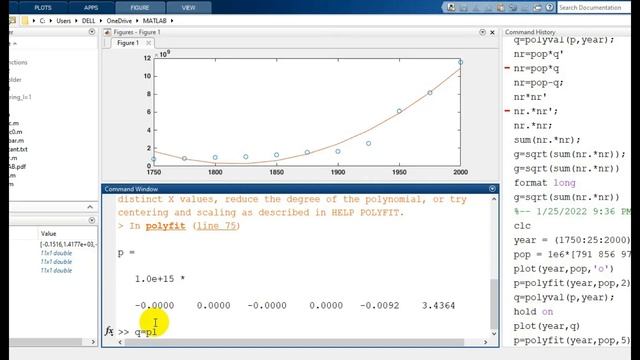The width and height of the screenshot is (640, 360).
Task: Switch to the APPS ribbon tab
Action: coord(91,8)
